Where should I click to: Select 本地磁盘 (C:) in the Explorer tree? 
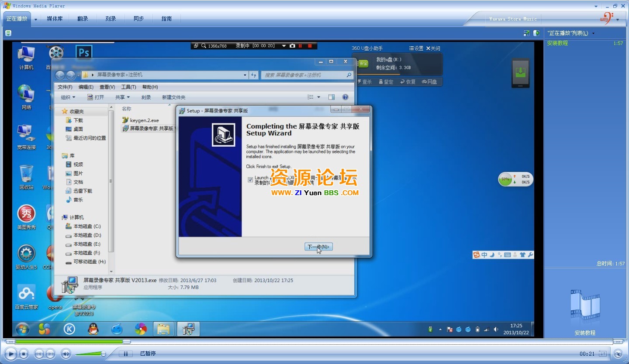tap(83, 226)
